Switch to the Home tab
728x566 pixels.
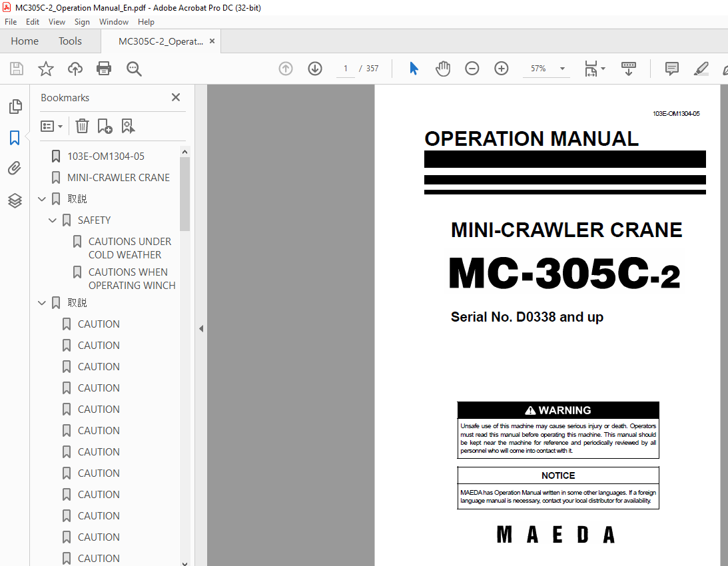pos(25,41)
